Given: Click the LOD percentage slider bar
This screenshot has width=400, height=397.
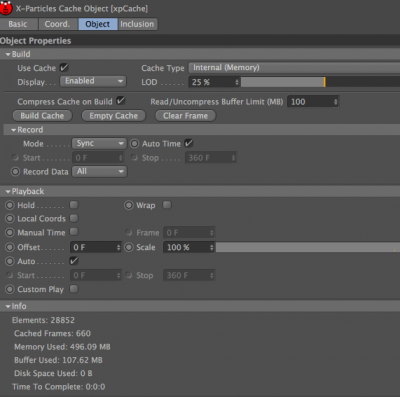Looking at the screenshot, I should click(320, 82).
